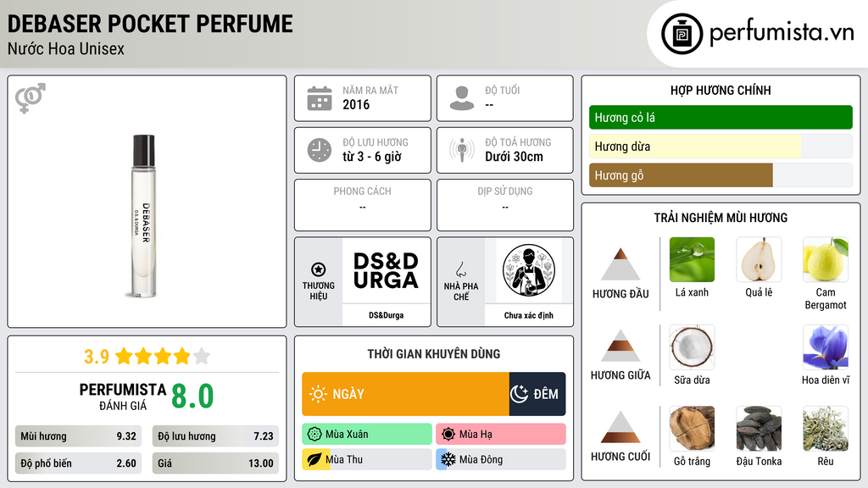The image size is (868, 488).
Task: Click the clock icon beside Độ lưu hương
Action: pyautogui.click(x=320, y=150)
